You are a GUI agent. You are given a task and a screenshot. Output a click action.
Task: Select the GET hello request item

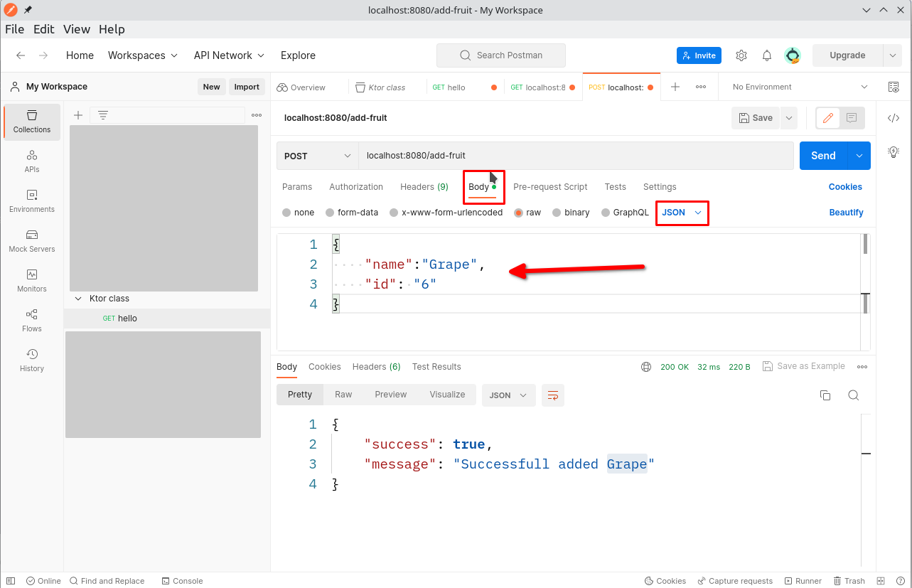(x=167, y=319)
